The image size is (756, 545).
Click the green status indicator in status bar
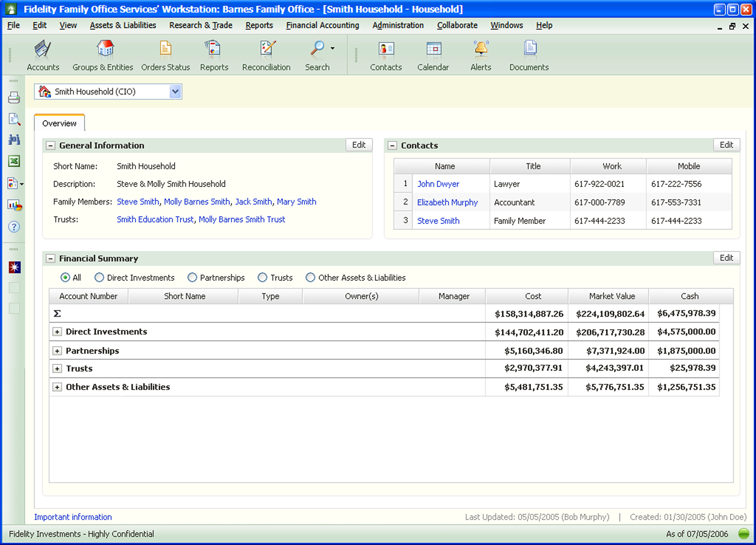pyautogui.click(x=744, y=534)
